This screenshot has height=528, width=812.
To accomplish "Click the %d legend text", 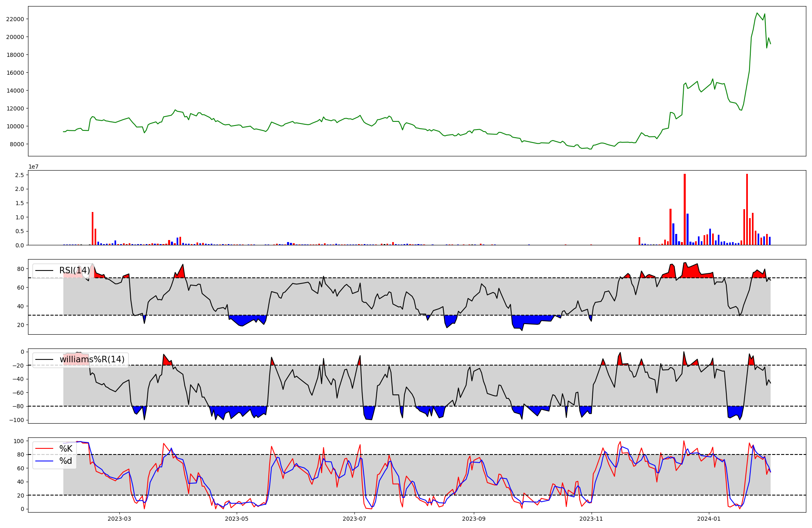I will [x=66, y=461].
